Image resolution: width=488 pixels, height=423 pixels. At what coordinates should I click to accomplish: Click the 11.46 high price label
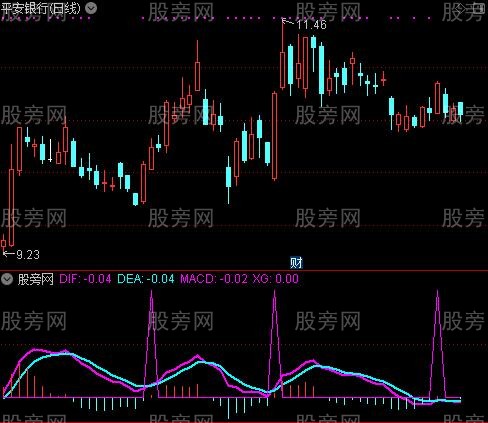coord(311,25)
